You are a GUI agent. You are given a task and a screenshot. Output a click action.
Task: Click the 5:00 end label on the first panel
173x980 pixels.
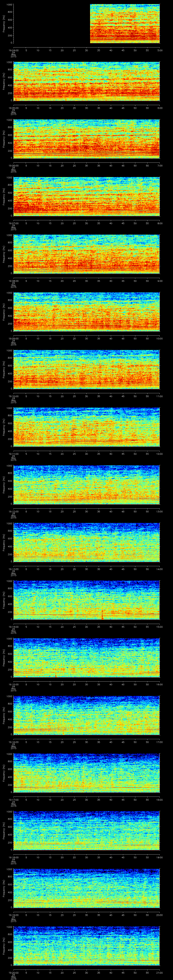pyautogui.click(x=160, y=50)
